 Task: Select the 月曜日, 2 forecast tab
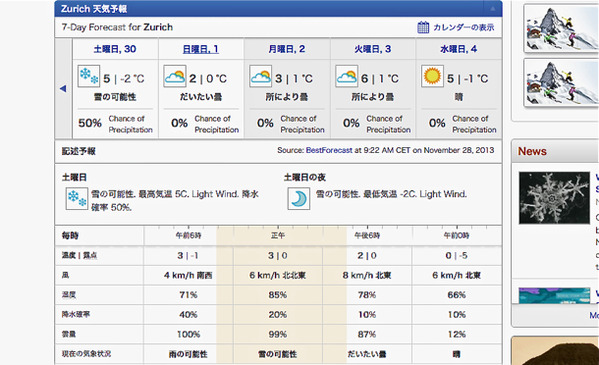click(x=287, y=49)
